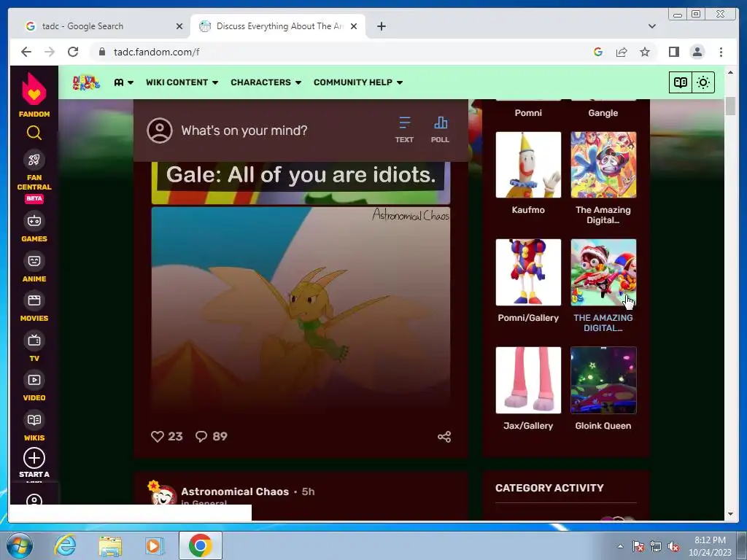Select the Discuss Everything About tab
This screenshot has width=747, height=560.
pos(278,26)
